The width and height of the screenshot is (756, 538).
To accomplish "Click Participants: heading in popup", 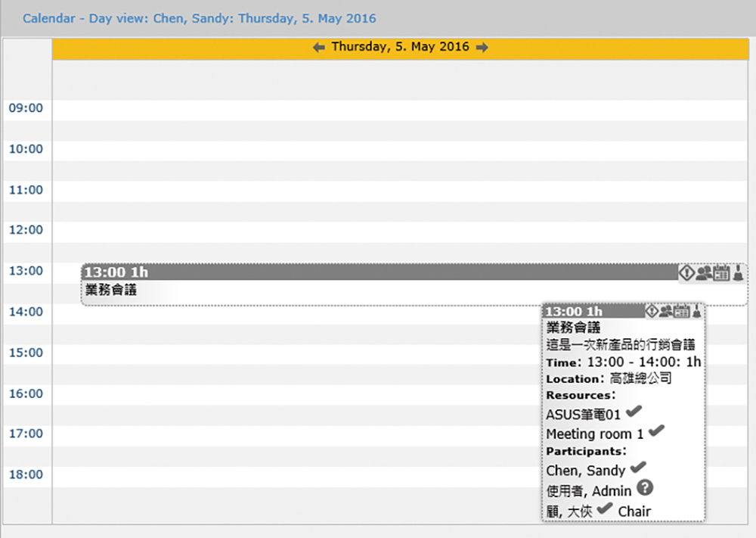I will coord(586,451).
